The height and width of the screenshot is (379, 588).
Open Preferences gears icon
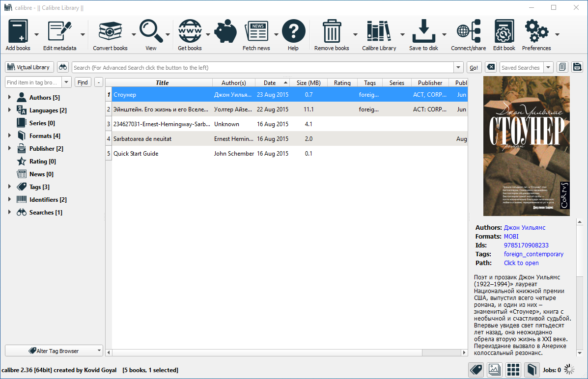(x=536, y=31)
